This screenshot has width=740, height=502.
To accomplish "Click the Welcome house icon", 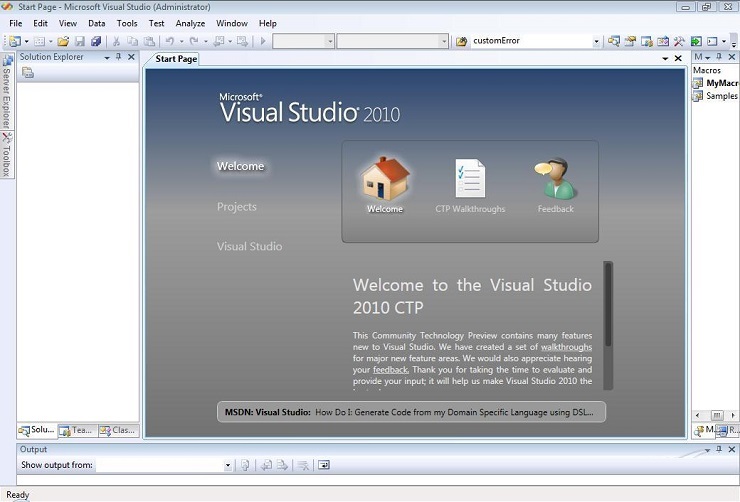I will click(385, 178).
